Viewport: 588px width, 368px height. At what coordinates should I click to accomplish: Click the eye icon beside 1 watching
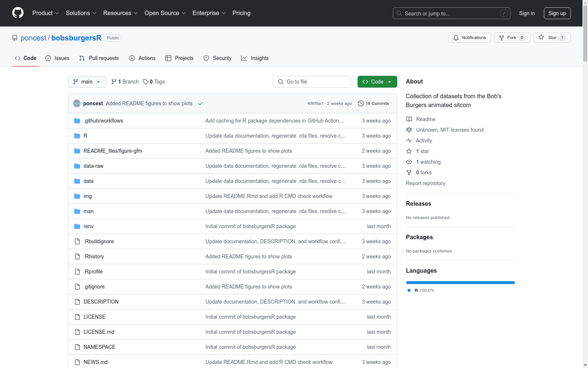pos(409,162)
